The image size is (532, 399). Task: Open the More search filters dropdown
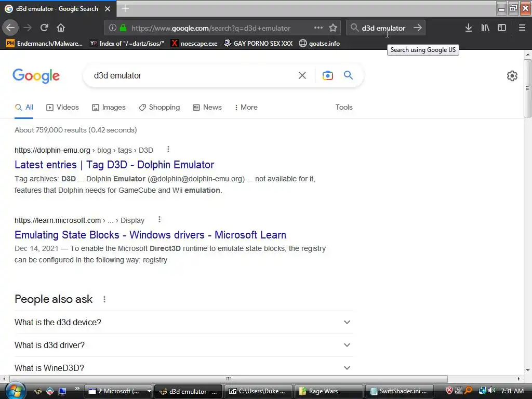pyautogui.click(x=246, y=107)
